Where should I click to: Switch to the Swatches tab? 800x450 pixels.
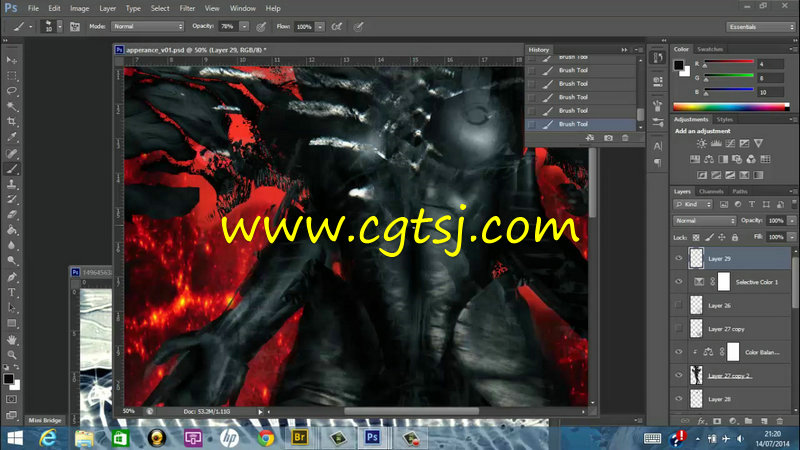[710, 49]
